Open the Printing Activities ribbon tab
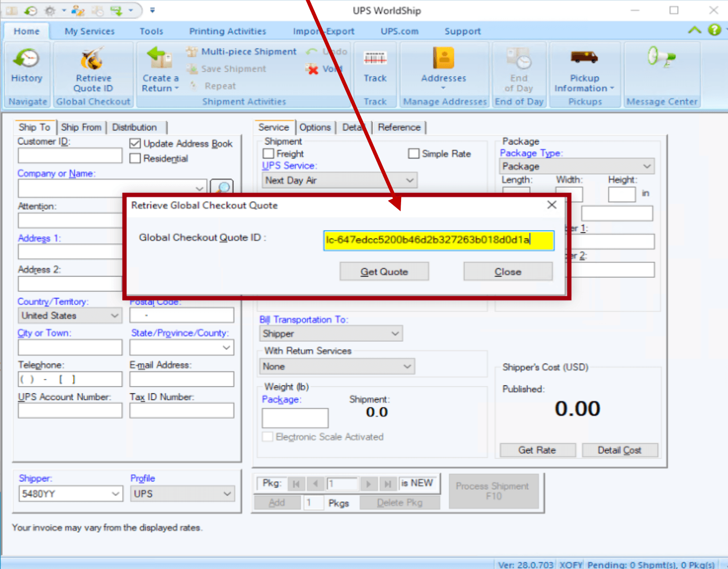This screenshot has height=569, width=728. [227, 31]
